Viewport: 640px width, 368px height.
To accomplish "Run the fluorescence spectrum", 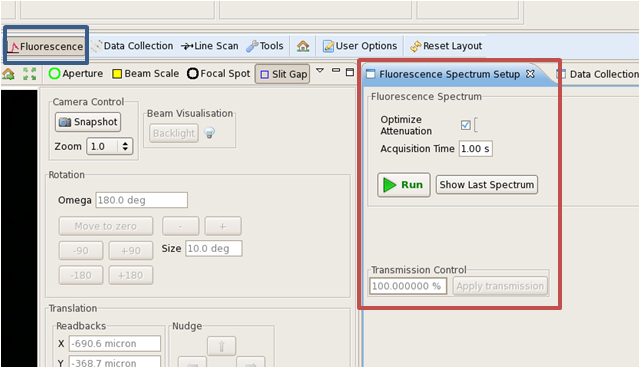I will (404, 185).
